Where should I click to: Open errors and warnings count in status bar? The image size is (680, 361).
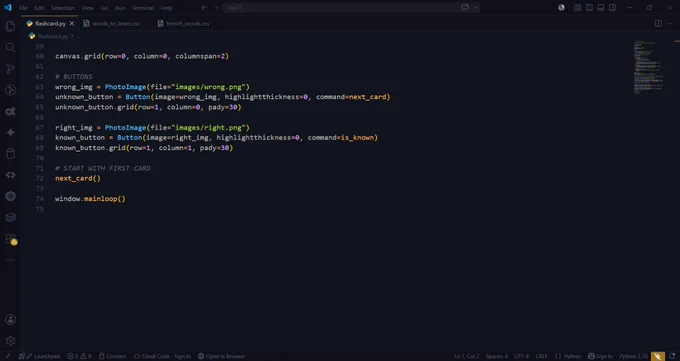pyautogui.click(x=79, y=356)
